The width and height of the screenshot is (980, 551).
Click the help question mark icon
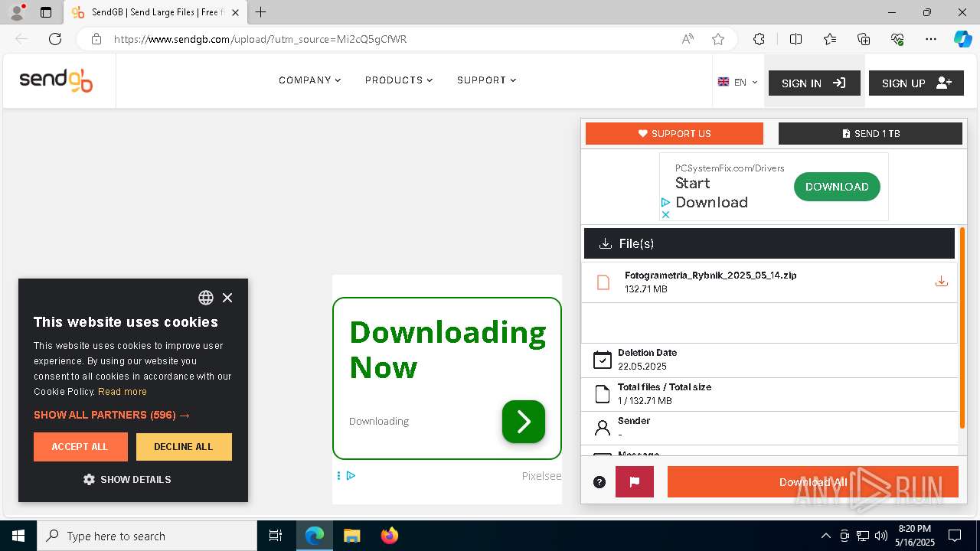point(599,482)
